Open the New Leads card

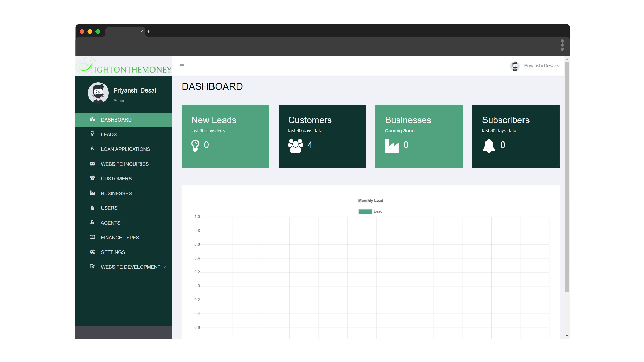tap(225, 136)
